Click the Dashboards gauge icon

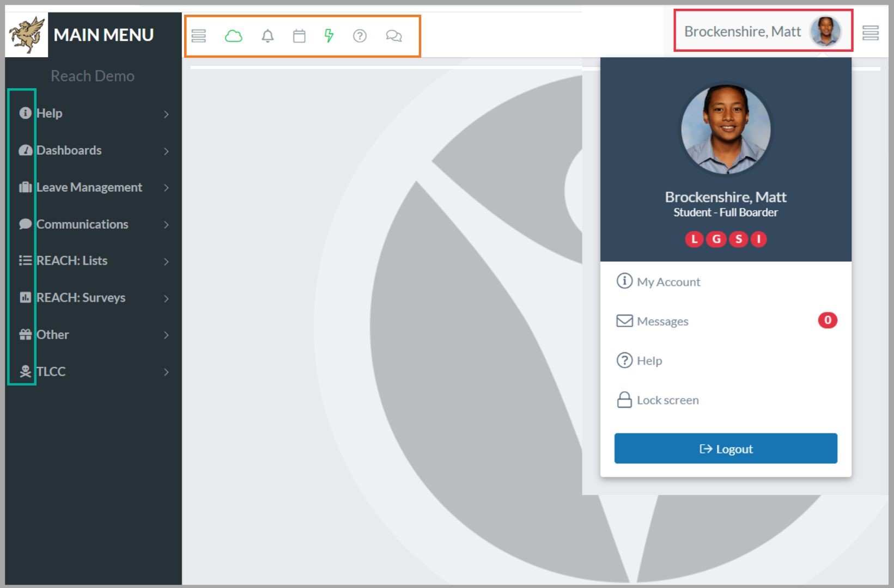[25, 150]
